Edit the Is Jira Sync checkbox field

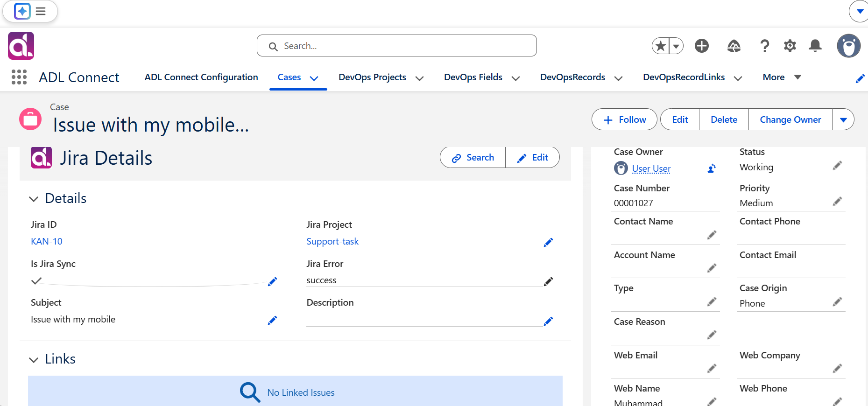point(273,281)
